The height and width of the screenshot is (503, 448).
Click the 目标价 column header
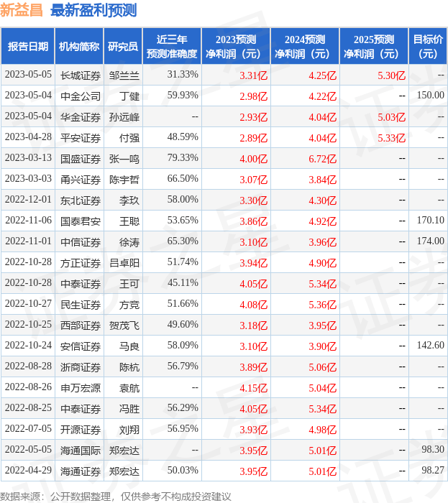coord(428,46)
